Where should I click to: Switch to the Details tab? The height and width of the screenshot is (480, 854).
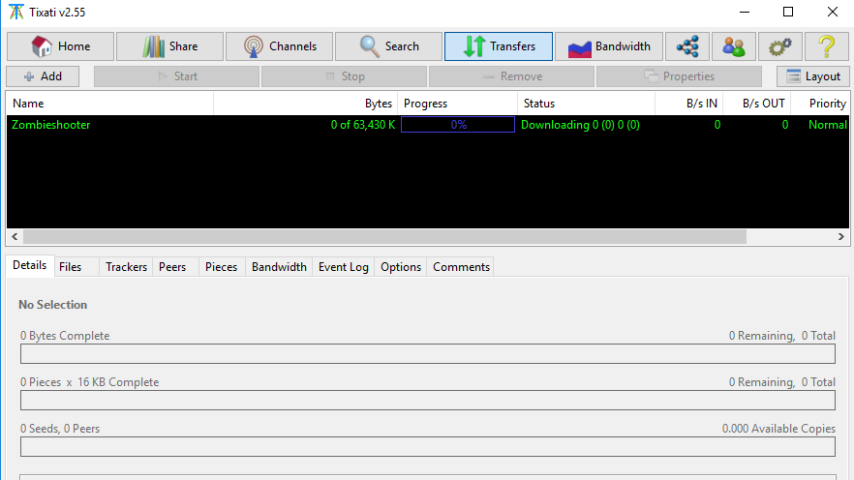pyautogui.click(x=30, y=265)
